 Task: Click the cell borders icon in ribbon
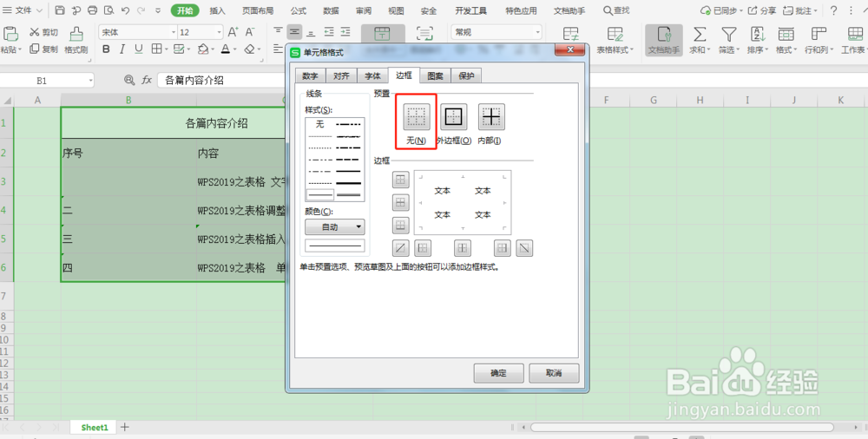click(156, 49)
